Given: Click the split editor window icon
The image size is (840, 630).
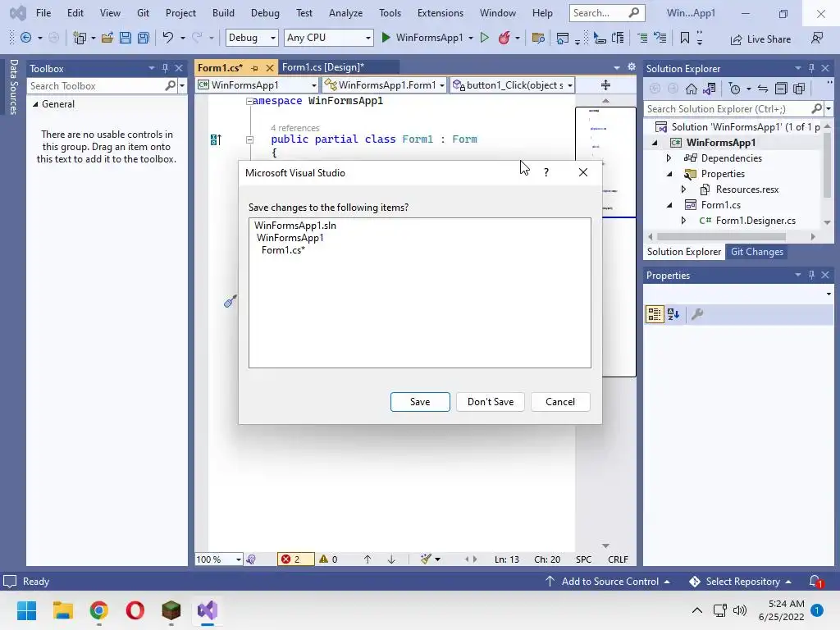Looking at the screenshot, I should [x=606, y=85].
